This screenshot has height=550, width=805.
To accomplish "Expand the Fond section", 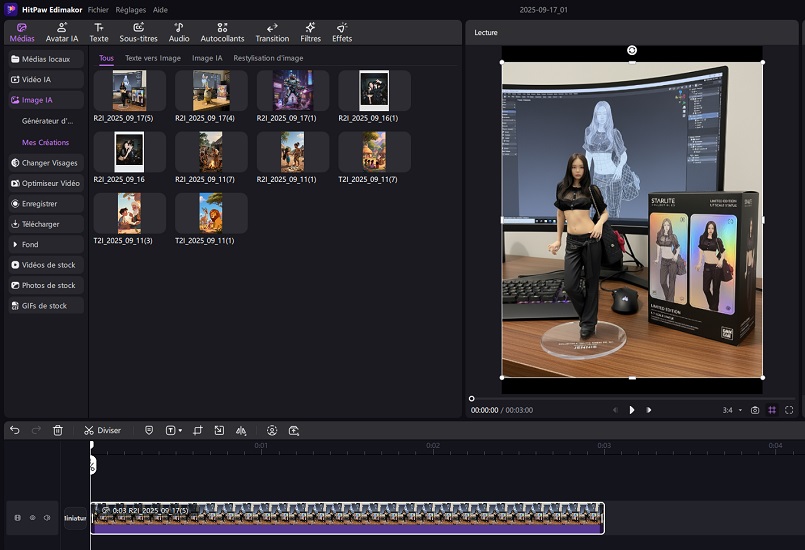I will pyautogui.click(x=46, y=244).
